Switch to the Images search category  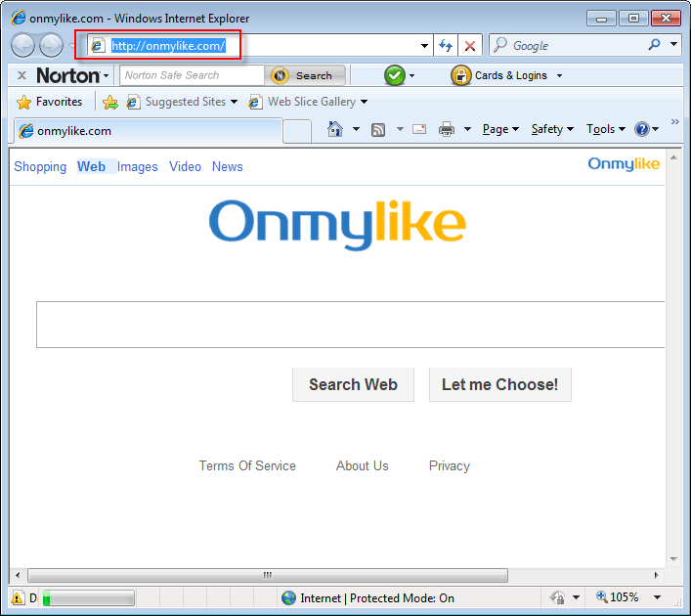[x=138, y=166]
